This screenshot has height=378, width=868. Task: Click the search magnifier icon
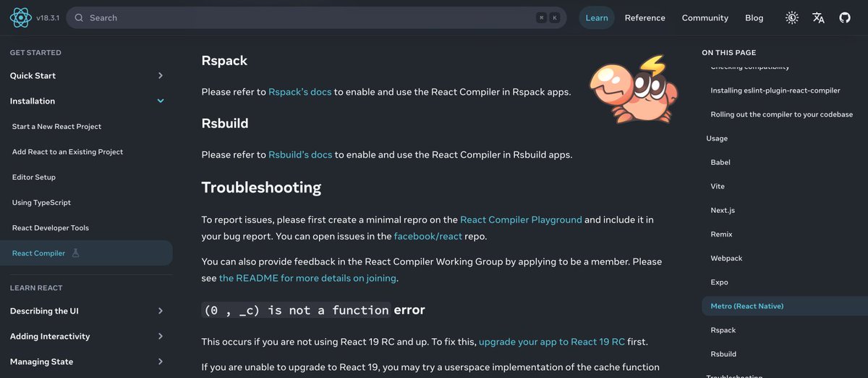[x=79, y=17]
